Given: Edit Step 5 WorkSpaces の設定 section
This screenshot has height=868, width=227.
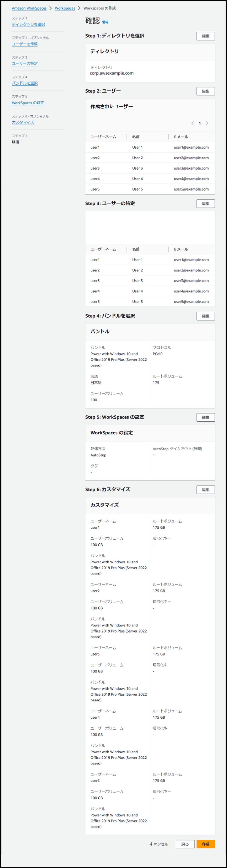Looking at the screenshot, I should [x=206, y=417].
